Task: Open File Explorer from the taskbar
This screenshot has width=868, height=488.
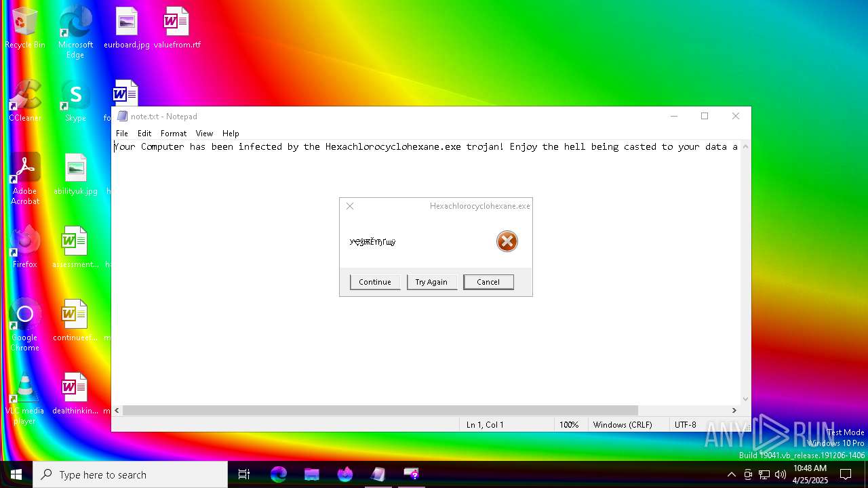Action: pyautogui.click(x=312, y=474)
